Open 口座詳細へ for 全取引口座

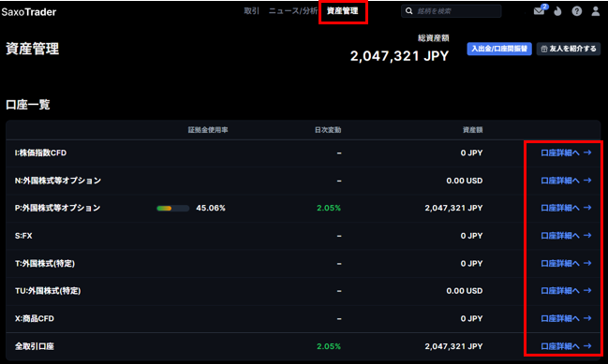pos(566,346)
